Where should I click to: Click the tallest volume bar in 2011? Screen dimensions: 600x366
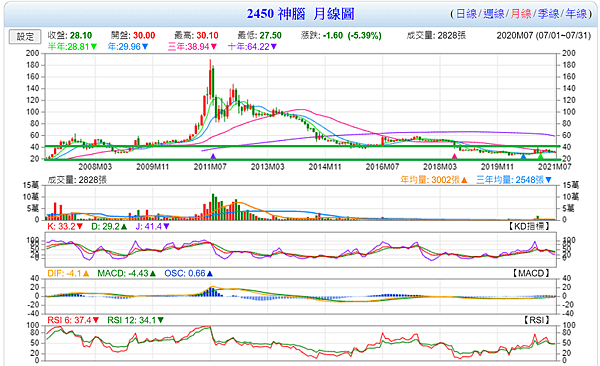213,207
